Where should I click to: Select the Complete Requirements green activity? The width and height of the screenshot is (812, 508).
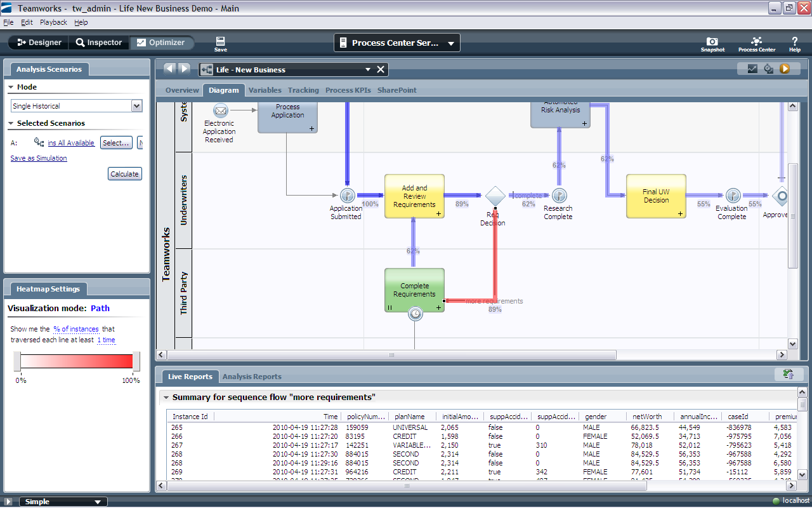tap(414, 290)
